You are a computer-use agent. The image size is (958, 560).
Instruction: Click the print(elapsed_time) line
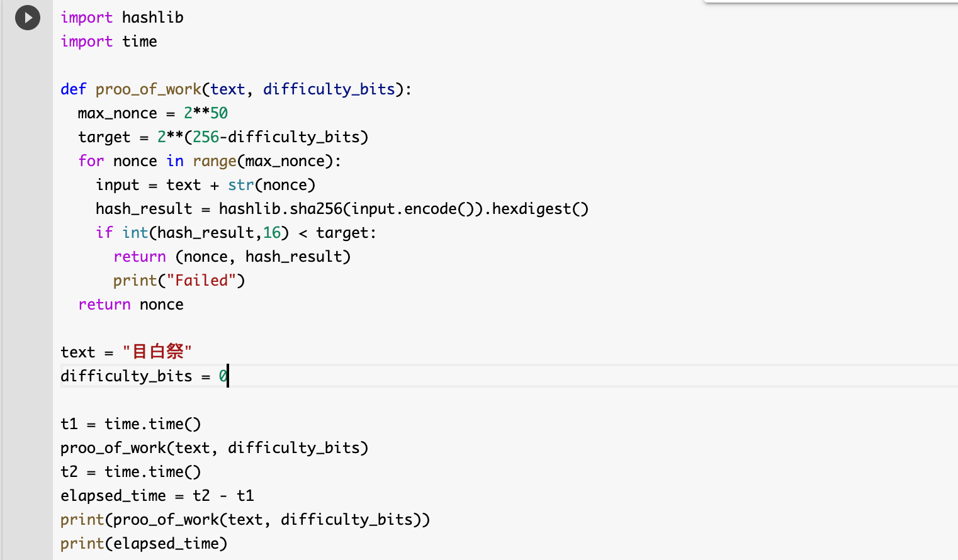(144, 544)
